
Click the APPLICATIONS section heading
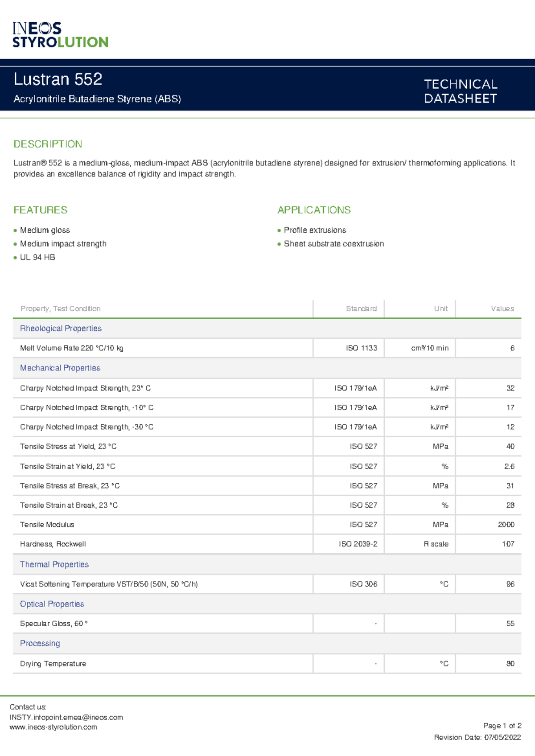coord(314,210)
